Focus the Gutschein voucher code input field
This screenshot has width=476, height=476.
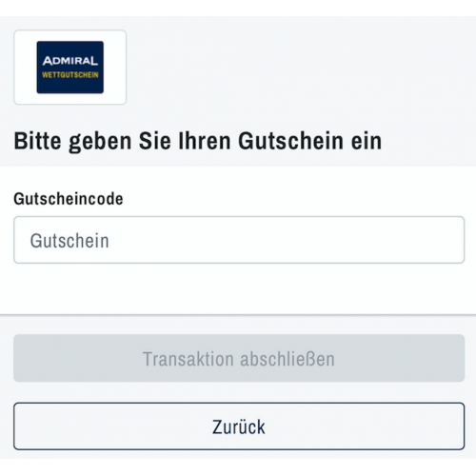point(239,240)
